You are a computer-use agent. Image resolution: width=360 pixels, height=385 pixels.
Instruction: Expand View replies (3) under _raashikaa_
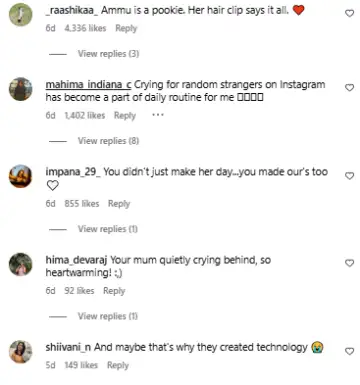[x=108, y=54]
